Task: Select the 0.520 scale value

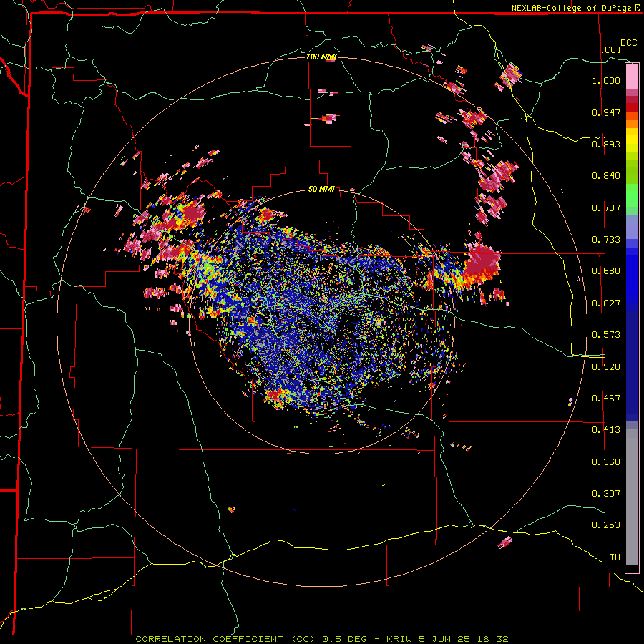Action: click(606, 367)
